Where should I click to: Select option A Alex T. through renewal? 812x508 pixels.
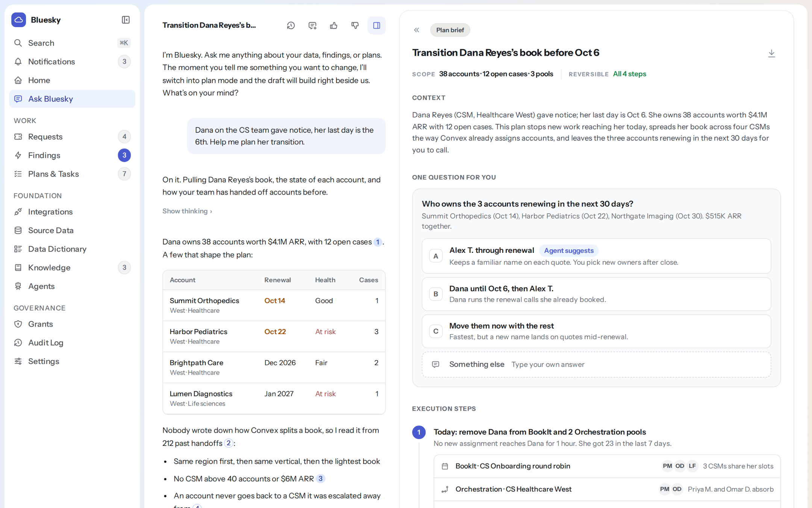(x=596, y=256)
